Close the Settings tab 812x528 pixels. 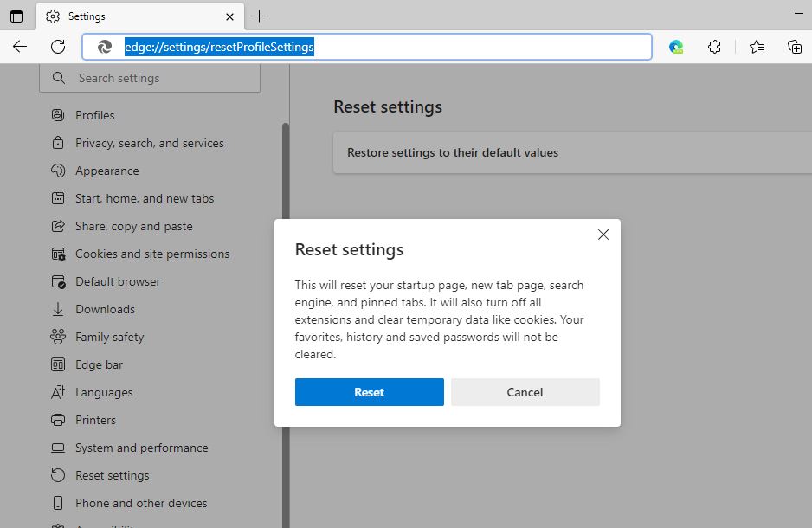click(x=230, y=16)
